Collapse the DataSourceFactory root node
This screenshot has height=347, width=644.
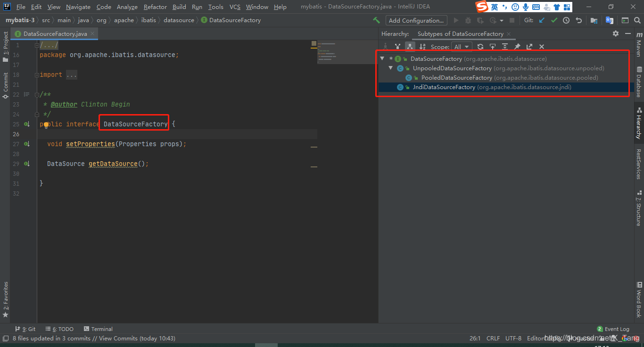[x=382, y=59]
